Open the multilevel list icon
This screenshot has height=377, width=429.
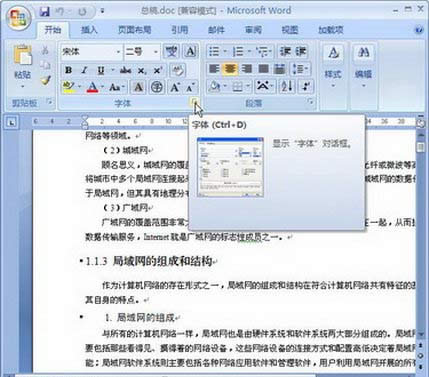(x=263, y=52)
